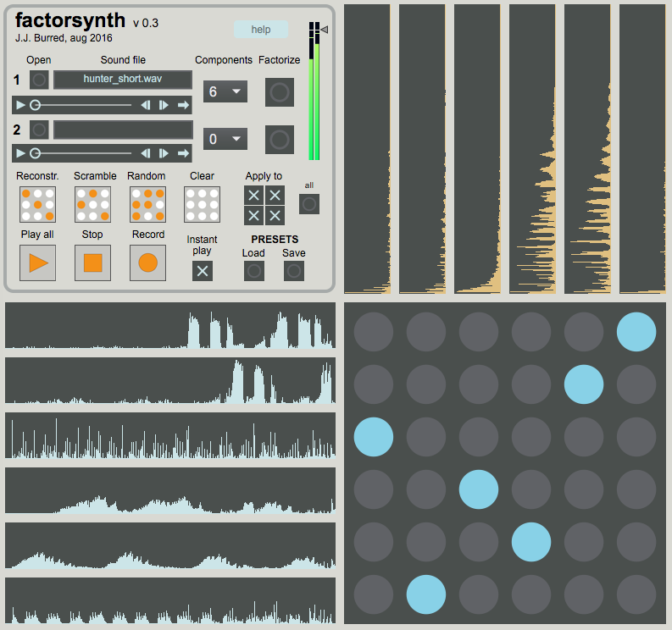Screen dimensions: 672x630
Task: Toggle the lit matrix cell in row 2, column 5
Action: (584, 384)
